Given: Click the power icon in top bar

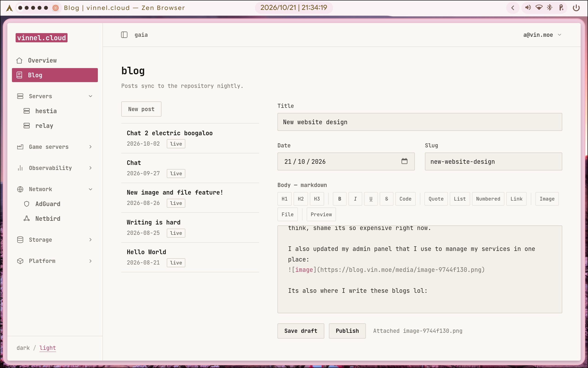Looking at the screenshot, I should point(576,8).
